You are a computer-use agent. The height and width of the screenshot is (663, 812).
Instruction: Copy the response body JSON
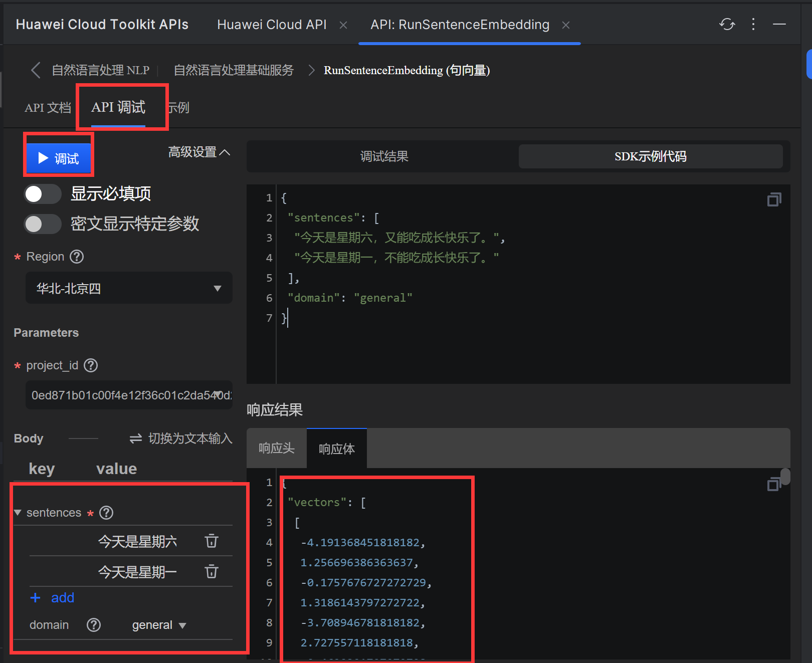[x=774, y=484]
